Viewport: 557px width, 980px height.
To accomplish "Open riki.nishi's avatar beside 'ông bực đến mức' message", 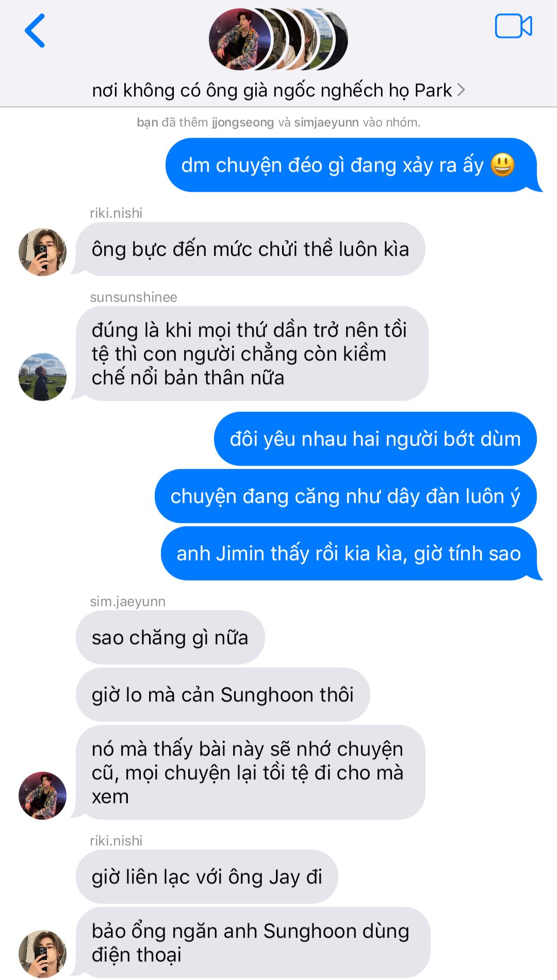I will point(43,252).
